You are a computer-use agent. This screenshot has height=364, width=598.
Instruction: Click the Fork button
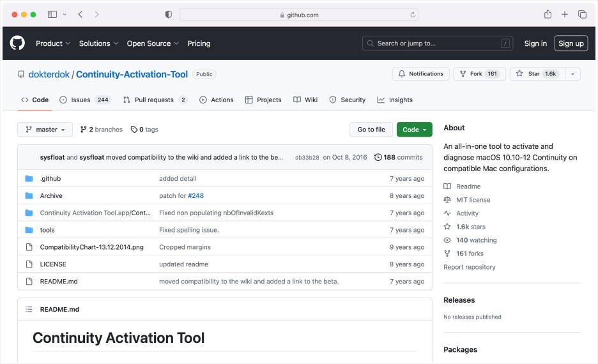479,74
